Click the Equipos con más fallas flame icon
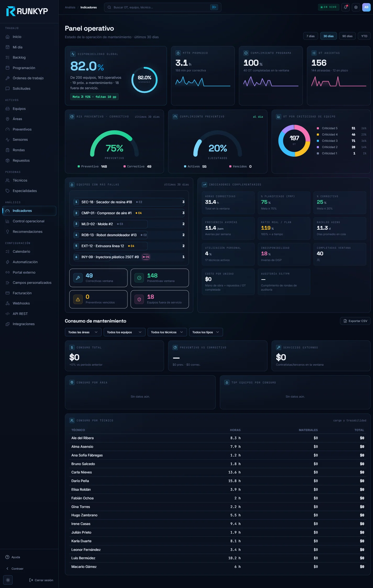Image resolution: width=373 pixels, height=588 pixels. (72, 185)
